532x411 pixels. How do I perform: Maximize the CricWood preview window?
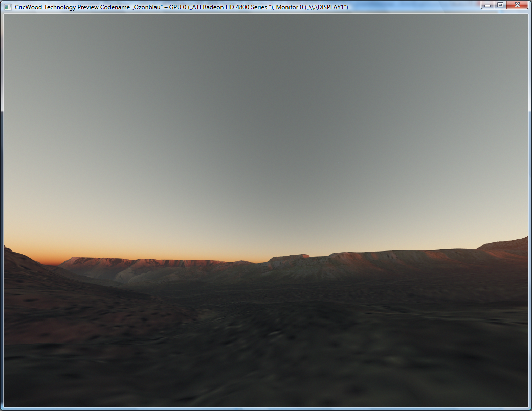click(500, 5)
